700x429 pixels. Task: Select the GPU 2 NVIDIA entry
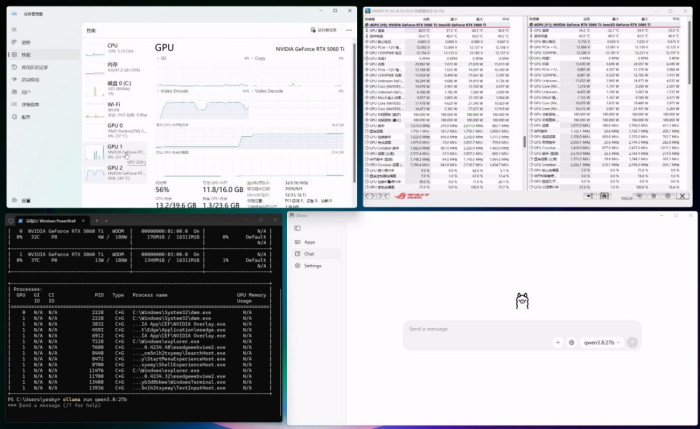coord(116,173)
